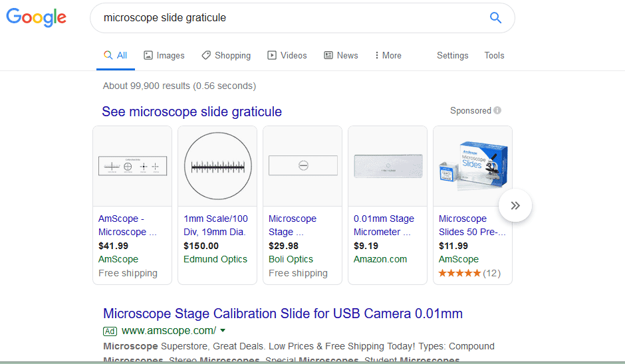Screen dimensions: 625x364
Task: Open the 0.01mm Stage Micrometer product link
Action: tap(384, 225)
